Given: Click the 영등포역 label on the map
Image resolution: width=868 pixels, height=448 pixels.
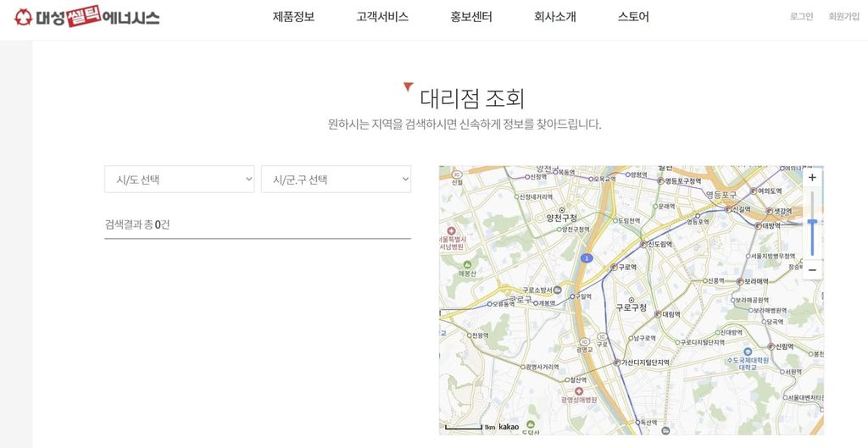Looking at the screenshot, I should click(698, 222).
